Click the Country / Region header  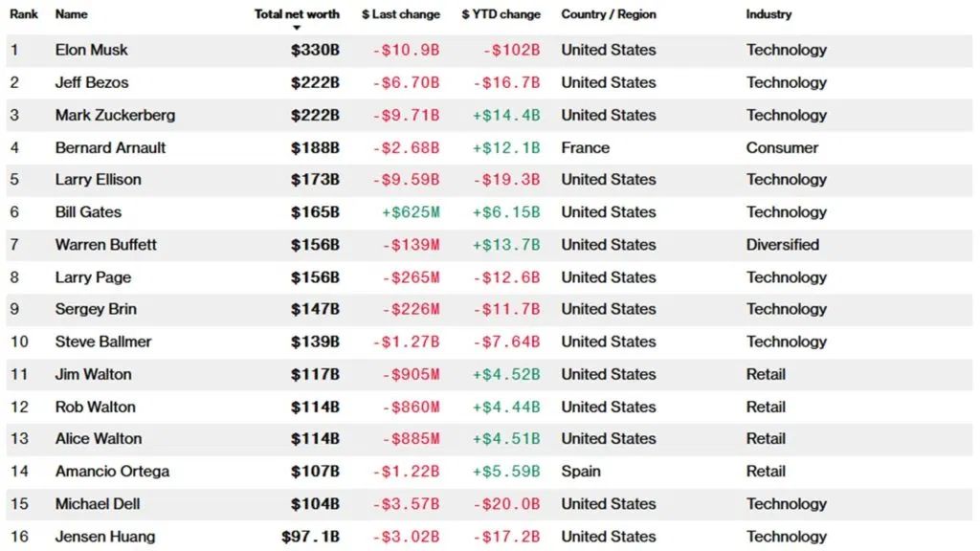pos(609,14)
